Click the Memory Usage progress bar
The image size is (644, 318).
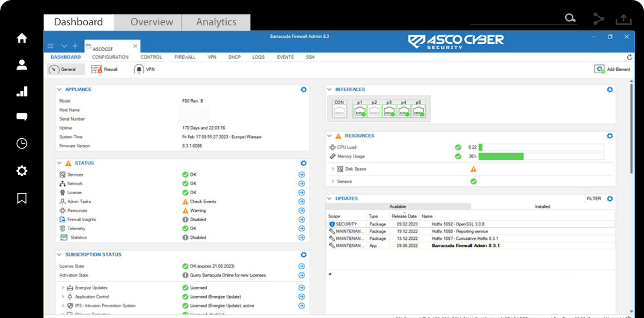click(541, 156)
